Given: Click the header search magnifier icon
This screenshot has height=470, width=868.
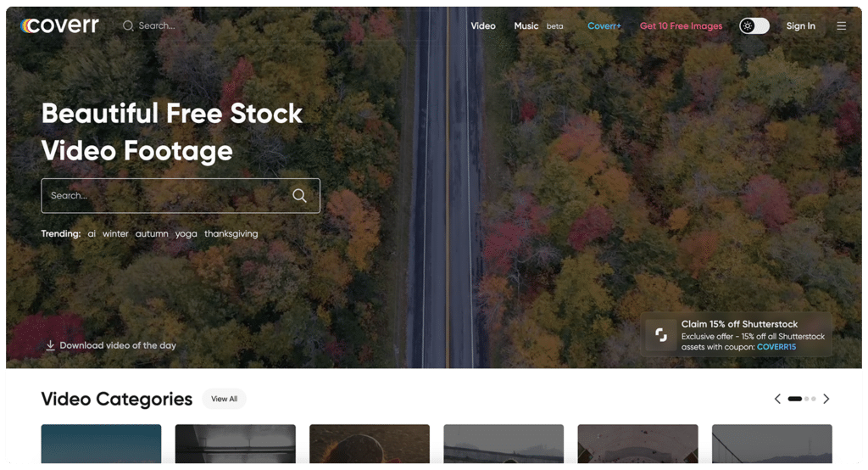Looking at the screenshot, I should coord(128,25).
